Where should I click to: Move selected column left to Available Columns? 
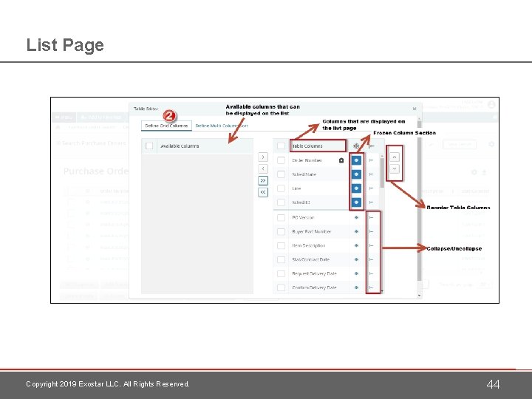click(263, 168)
